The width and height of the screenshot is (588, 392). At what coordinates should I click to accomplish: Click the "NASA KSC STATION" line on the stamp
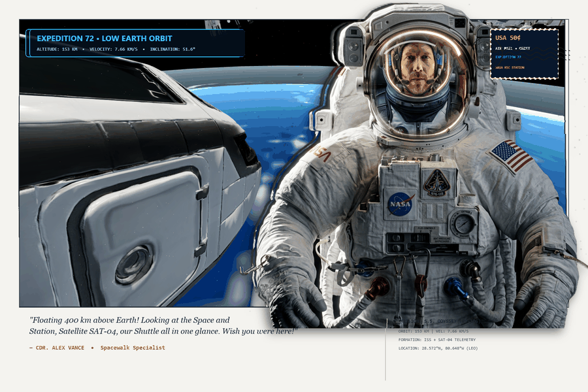510,67
